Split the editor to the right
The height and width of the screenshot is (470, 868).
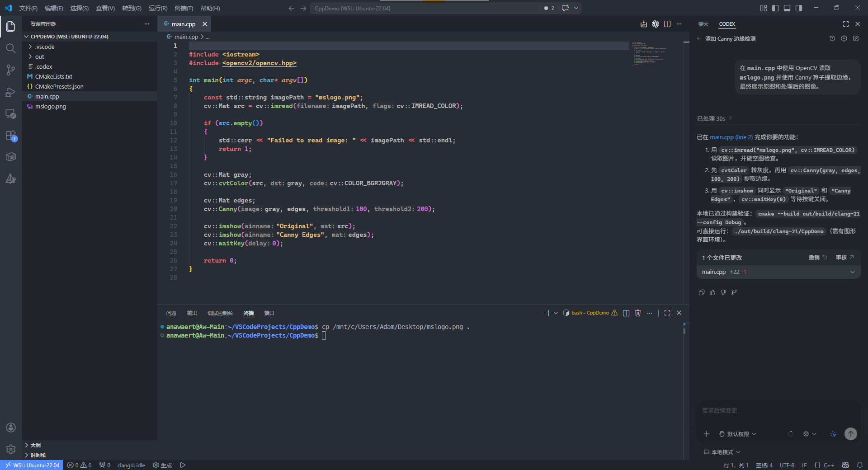(667, 24)
